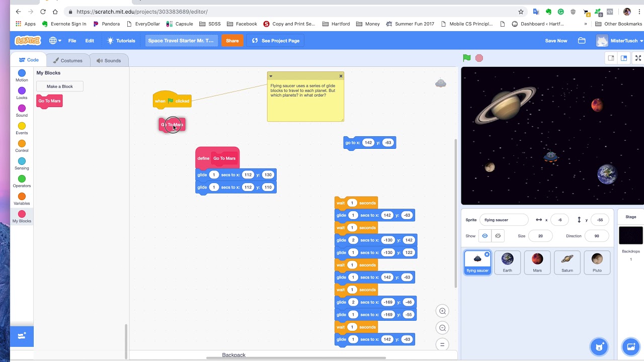
Task: Click the sprite Size field
Action: [540, 236]
